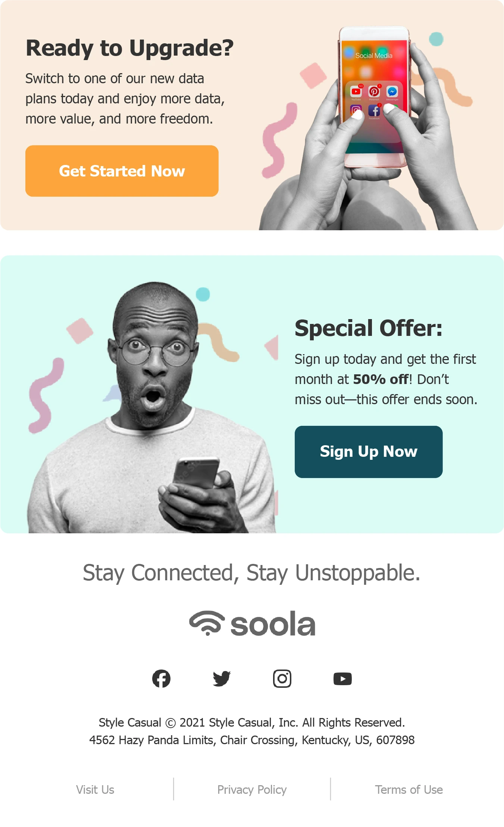Click the YouTube app icon on phone screen

coord(356,91)
